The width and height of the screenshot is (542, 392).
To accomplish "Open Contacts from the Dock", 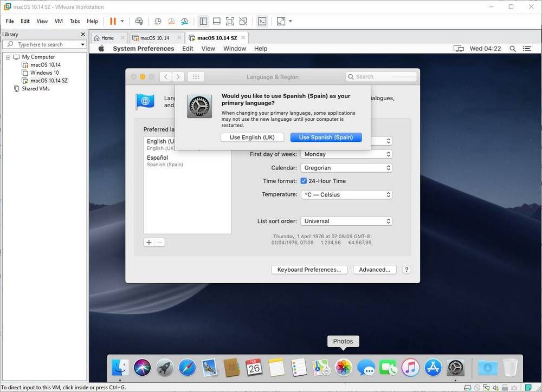I will pyautogui.click(x=232, y=368).
